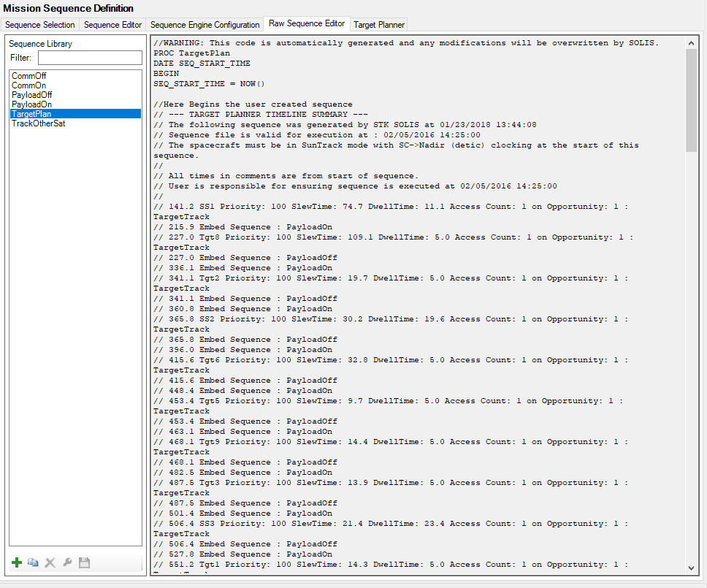Open sequence properties via the wrench icon
This screenshot has height=588, width=707.
click(66, 562)
